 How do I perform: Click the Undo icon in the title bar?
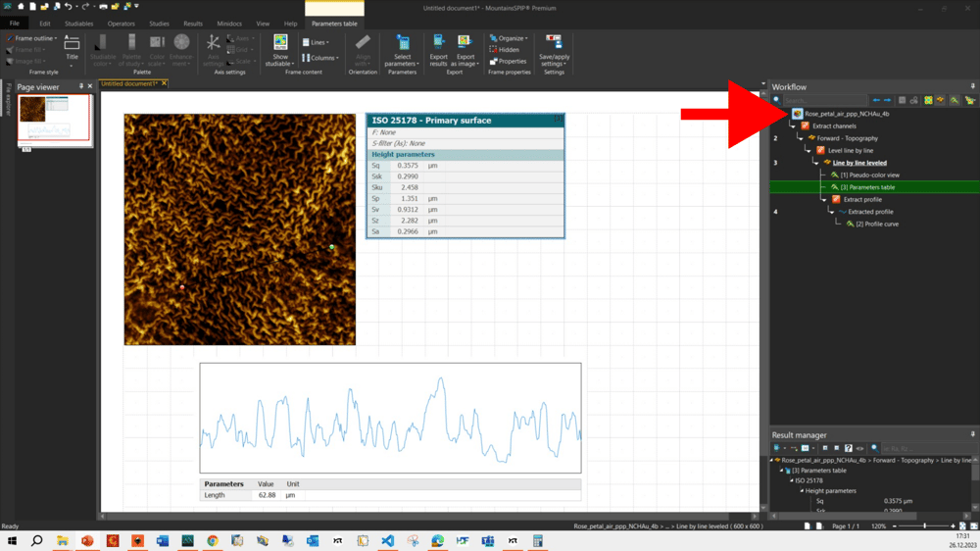pyautogui.click(x=69, y=6)
